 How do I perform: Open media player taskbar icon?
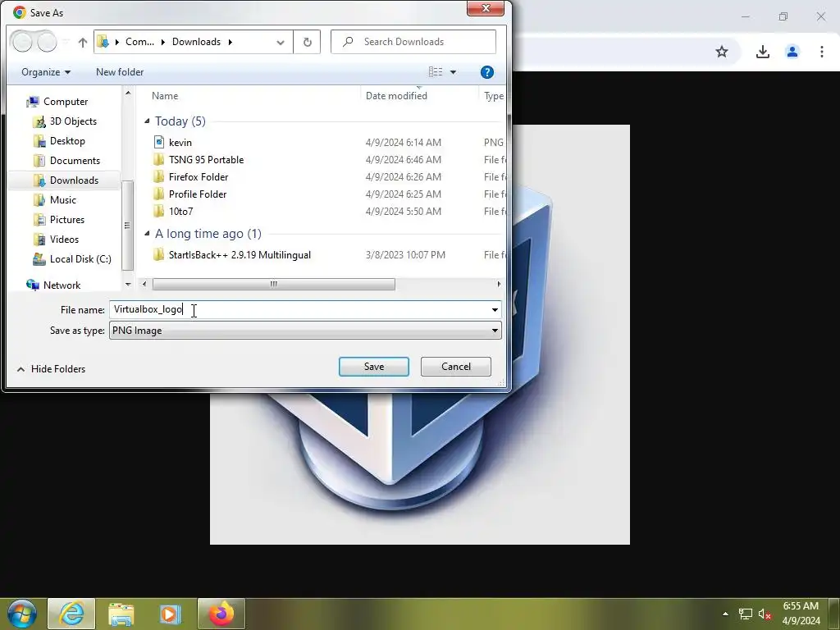170,614
